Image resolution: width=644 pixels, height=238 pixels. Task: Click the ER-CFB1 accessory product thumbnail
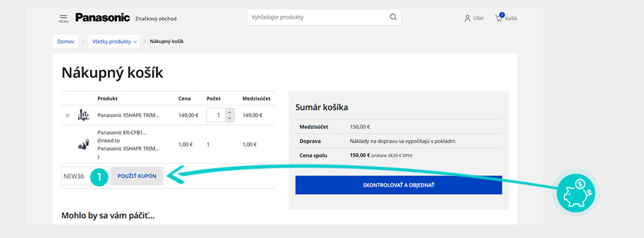pos(83,144)
